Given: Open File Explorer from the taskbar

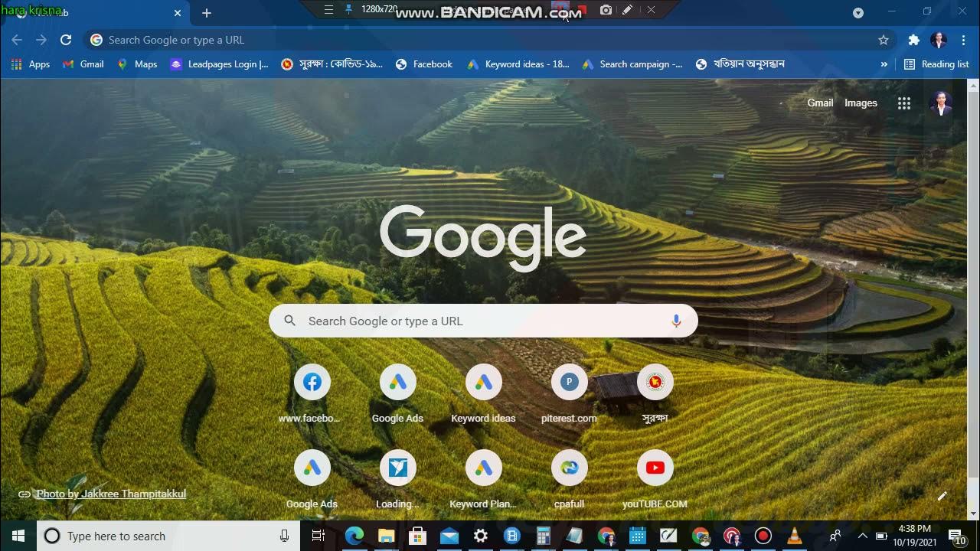Looking at the screenshot, I should click(x=386, y=536).
